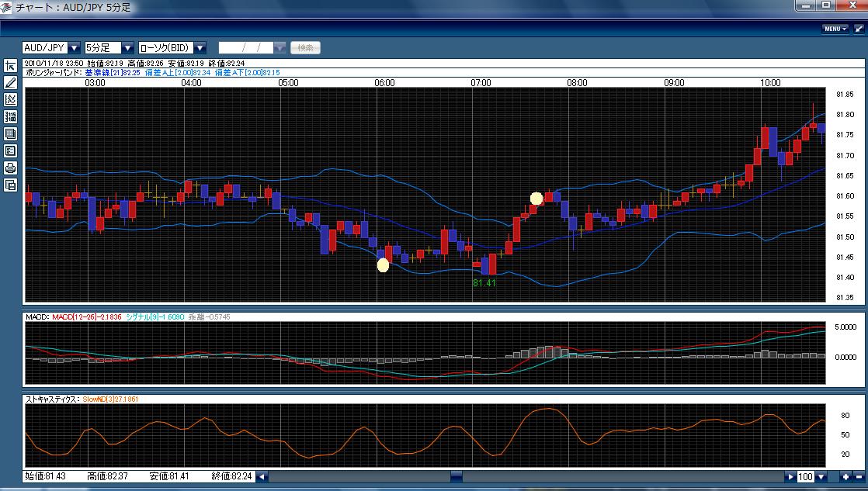868x491 pixels.
Task: Open the 5分足 timeframe dropdown
Action: coord(127,48)
